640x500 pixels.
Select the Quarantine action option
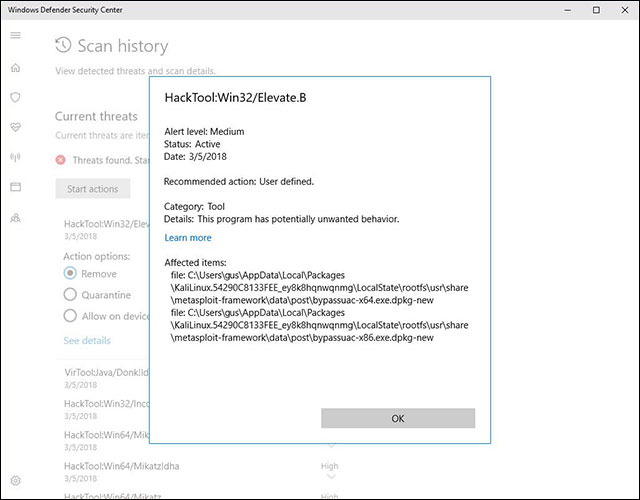tap(70, 294)
